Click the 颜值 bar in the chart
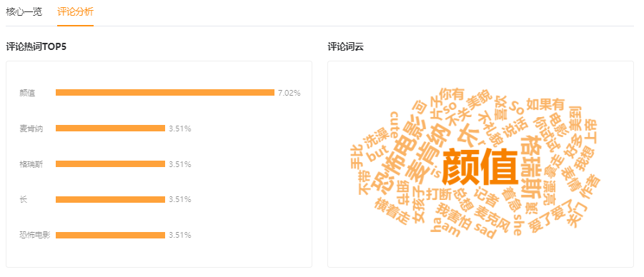Image resolution: width=644 pixels, height=277 pixels. [165, 93]
